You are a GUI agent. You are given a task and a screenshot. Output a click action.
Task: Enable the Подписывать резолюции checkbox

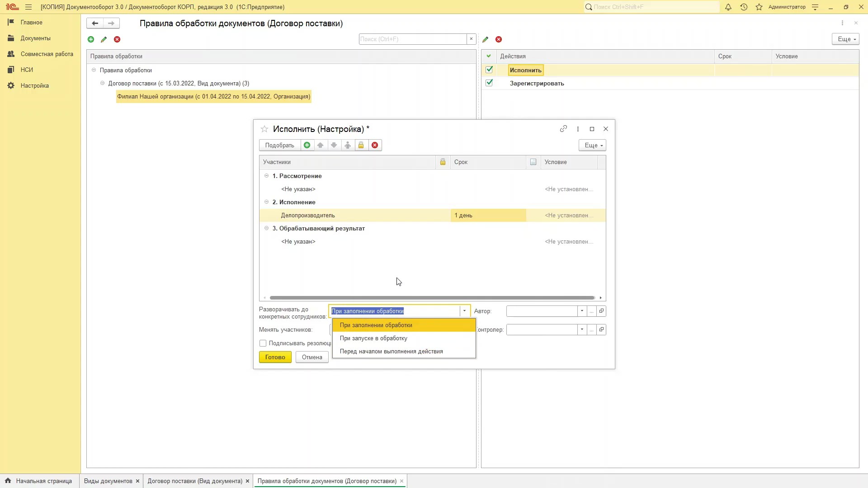[x=263, y=343]
